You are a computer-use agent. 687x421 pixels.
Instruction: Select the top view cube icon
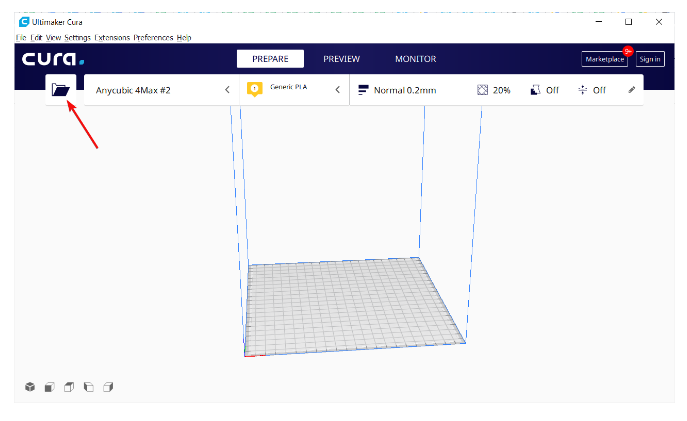[69, 387]
